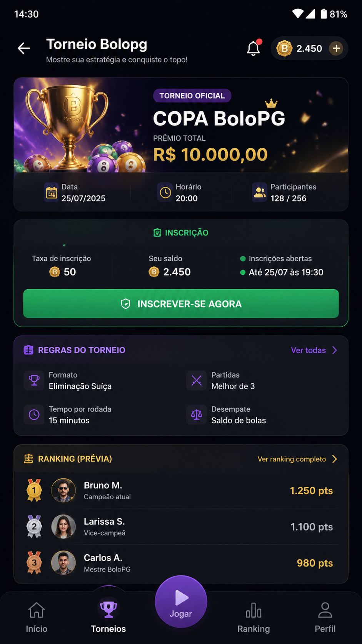Tap the calendar Data icon

[51, 192]
